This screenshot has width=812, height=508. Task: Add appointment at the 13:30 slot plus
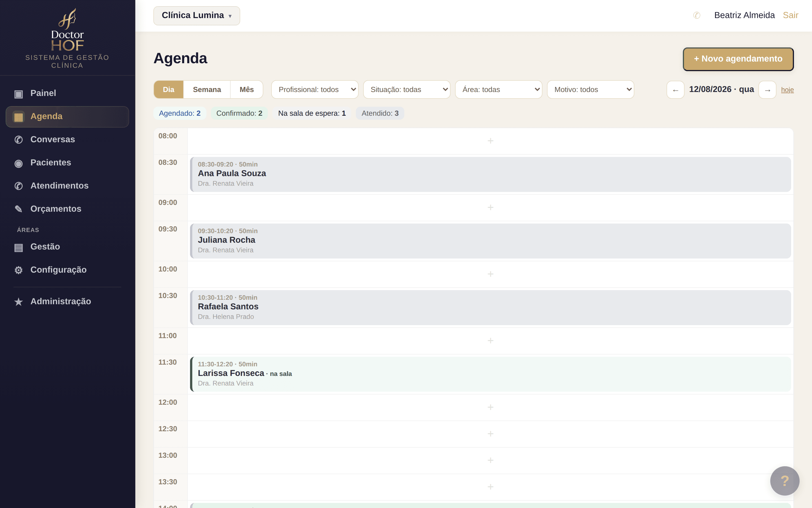(490, 487)
